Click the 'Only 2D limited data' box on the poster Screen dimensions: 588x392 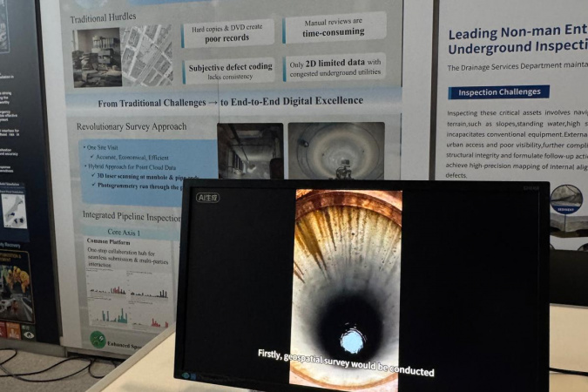(x=335, y=67)
